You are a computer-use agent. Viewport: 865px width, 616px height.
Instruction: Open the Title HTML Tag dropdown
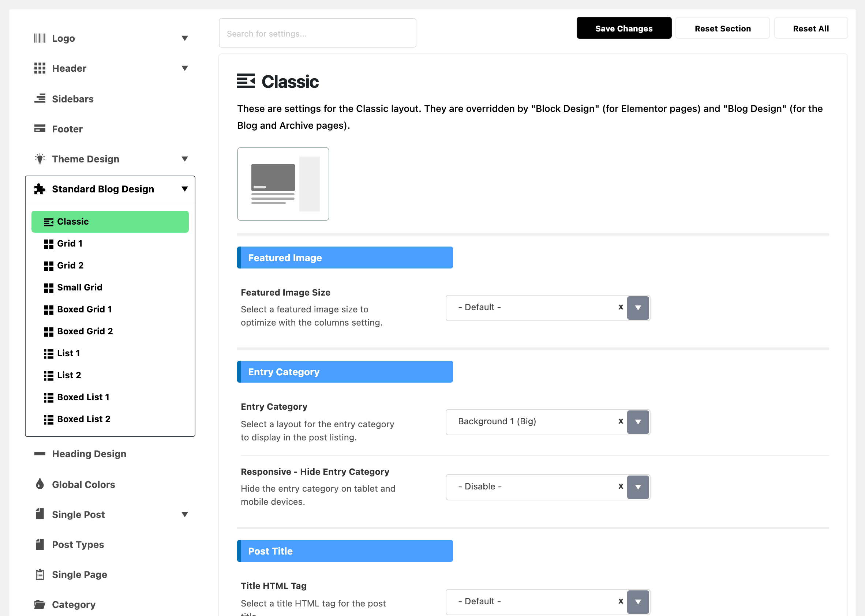[x=638, y=602]
